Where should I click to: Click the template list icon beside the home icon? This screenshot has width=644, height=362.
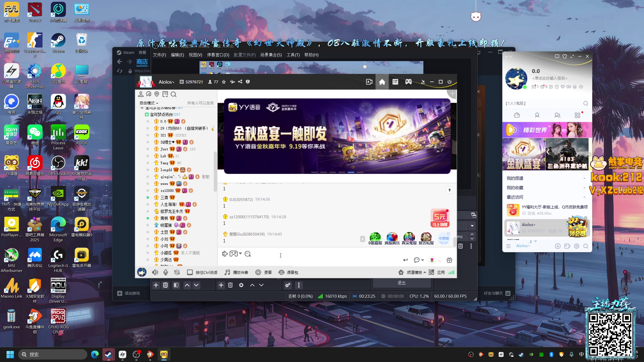(395, 82)
